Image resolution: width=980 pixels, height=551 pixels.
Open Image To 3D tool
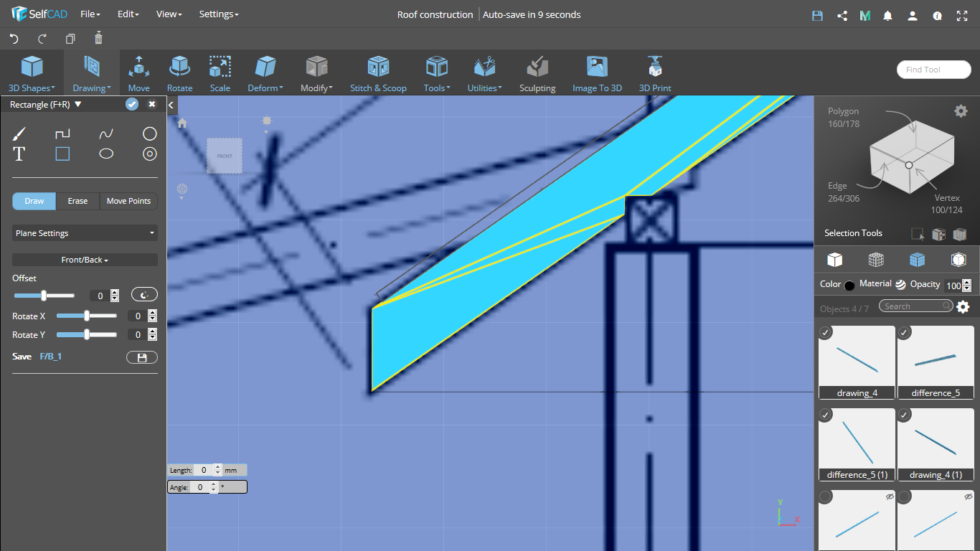click(597, 74)
